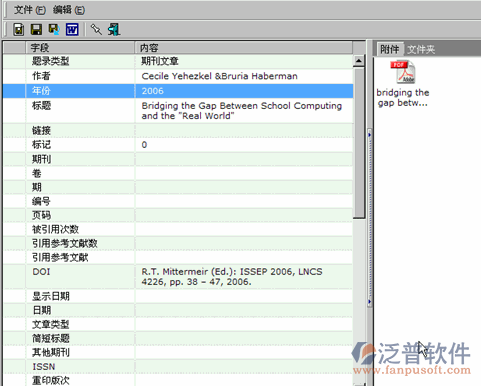Click the empty 期刊 content field

point(244,159)
